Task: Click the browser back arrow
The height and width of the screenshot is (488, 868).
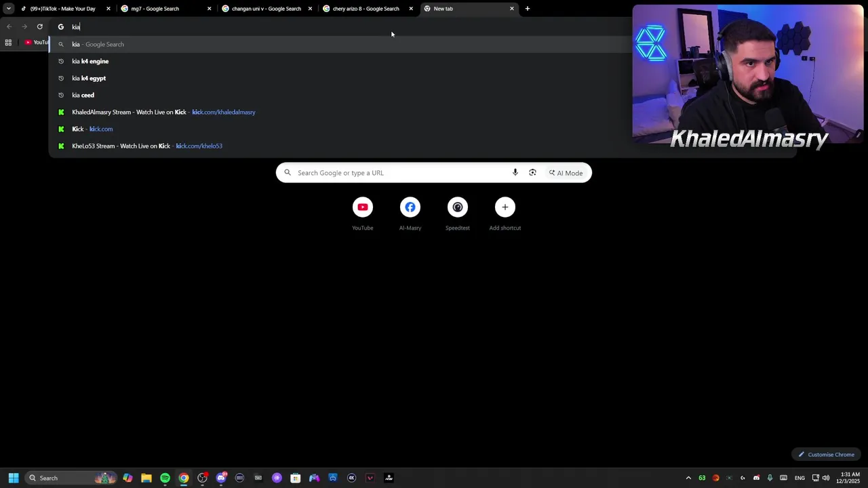Action: click(x=9, y=27)
